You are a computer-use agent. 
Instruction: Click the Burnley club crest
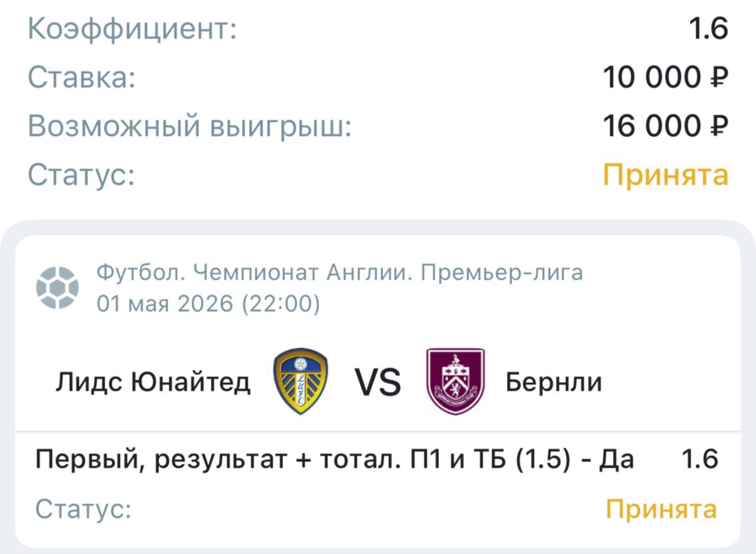coord(456,381)
